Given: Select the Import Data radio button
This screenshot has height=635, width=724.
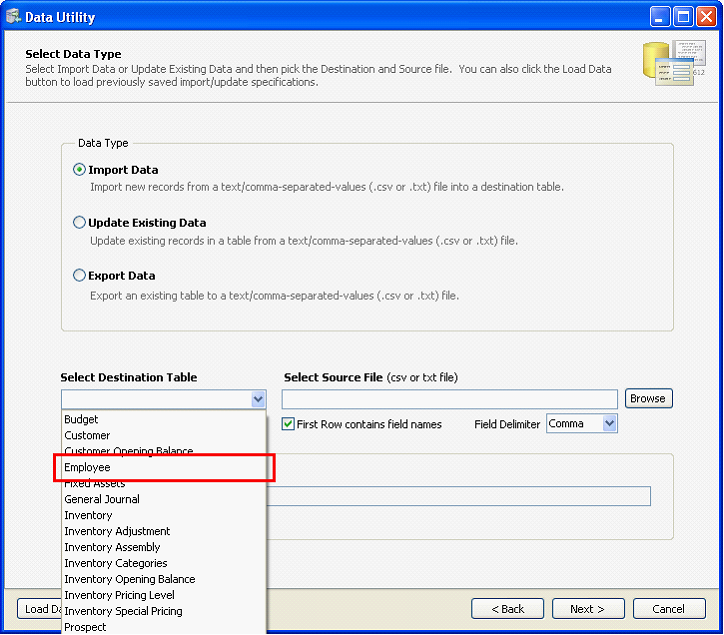Looking at the screenshot, I should pos(80,170).
